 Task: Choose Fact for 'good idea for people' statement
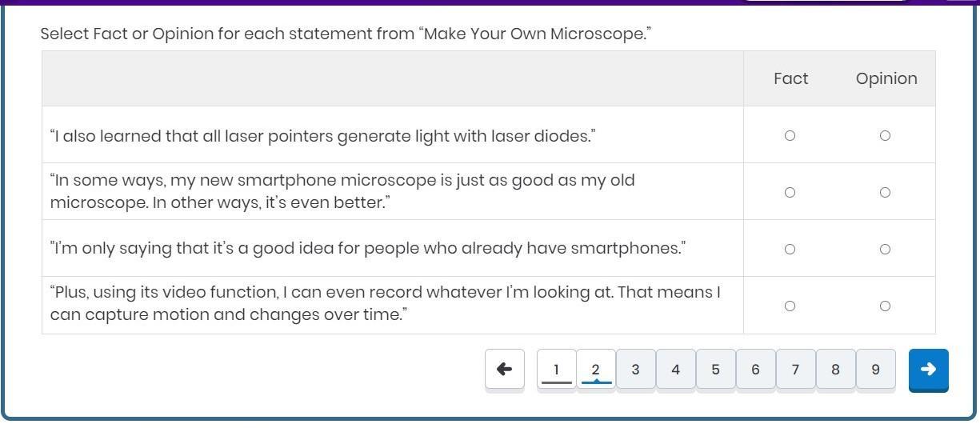click(x=790, y=249)
